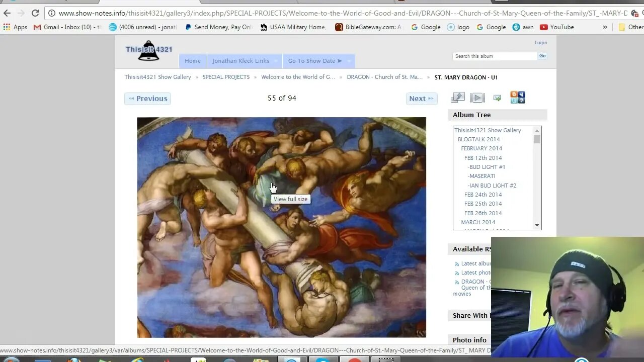Open the Other bookmarks folder
The height and width of the screenshot is (362, 644).
631,27
